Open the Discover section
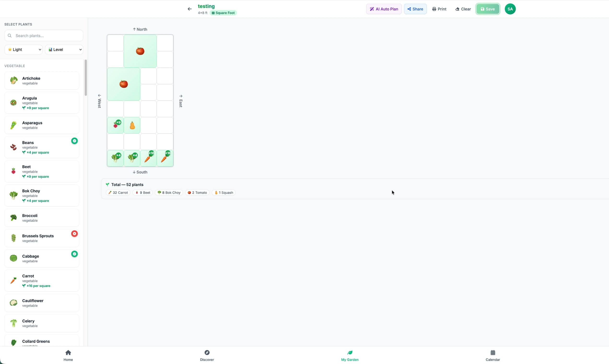The height and width of the screenshot is (364, 609). click(207, 355)
